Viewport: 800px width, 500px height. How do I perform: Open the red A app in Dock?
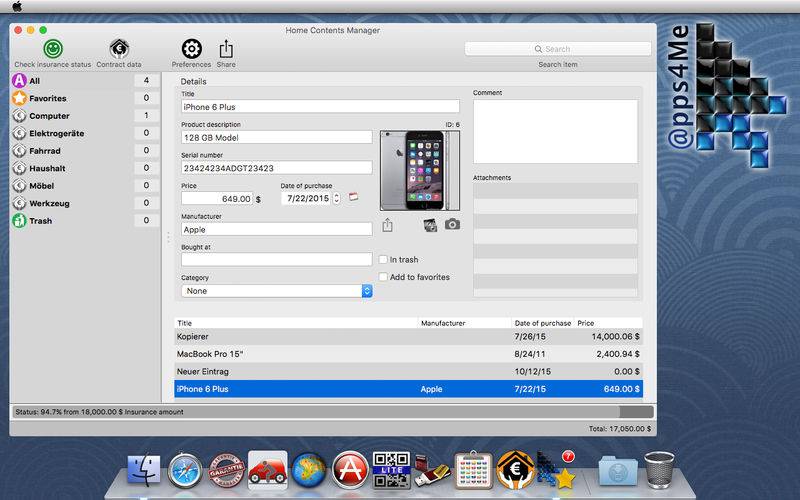(350, 470)
